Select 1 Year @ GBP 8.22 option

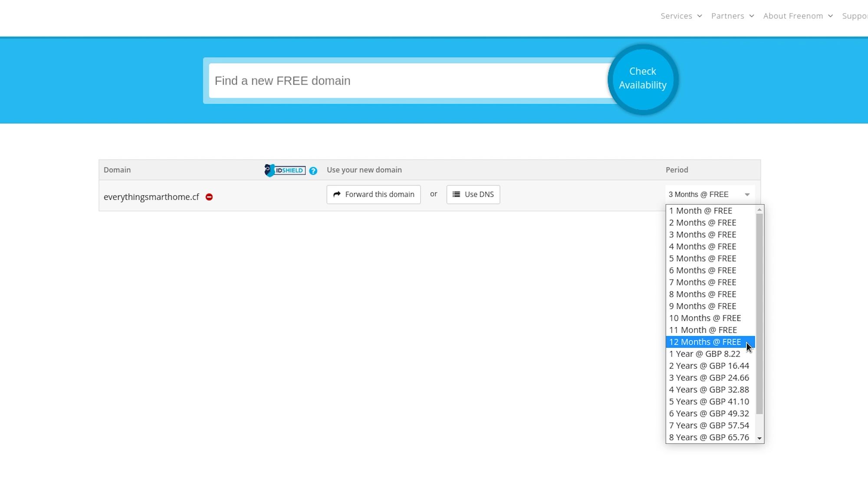(710, 354)
